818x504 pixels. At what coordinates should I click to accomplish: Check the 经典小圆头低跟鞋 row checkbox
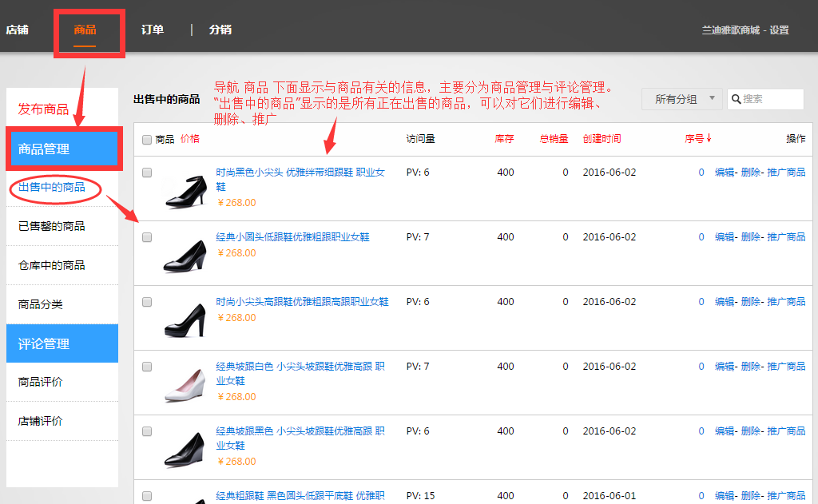(x=147, y=237)
